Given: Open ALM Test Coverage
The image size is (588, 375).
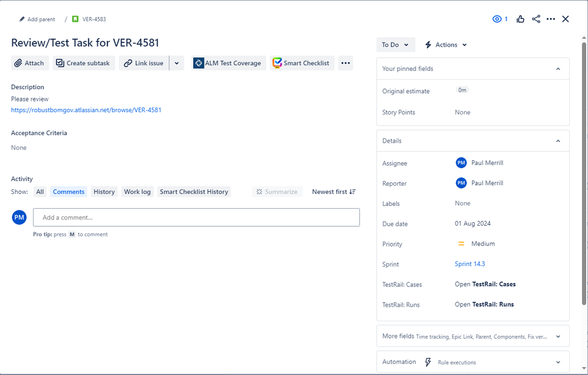Looking at the screenshot, I should coord(229,63).
